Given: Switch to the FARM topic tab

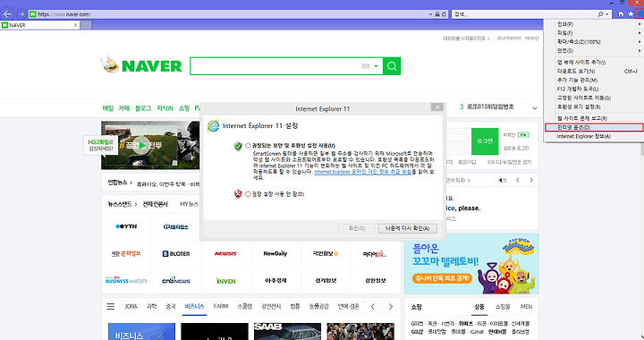Looking at the screenshot, I should coord(221,306).
